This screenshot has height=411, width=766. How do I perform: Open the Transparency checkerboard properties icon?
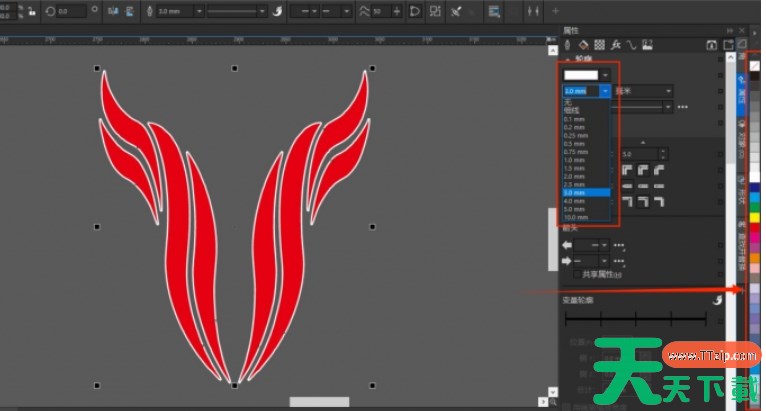(x=599, y=45)
